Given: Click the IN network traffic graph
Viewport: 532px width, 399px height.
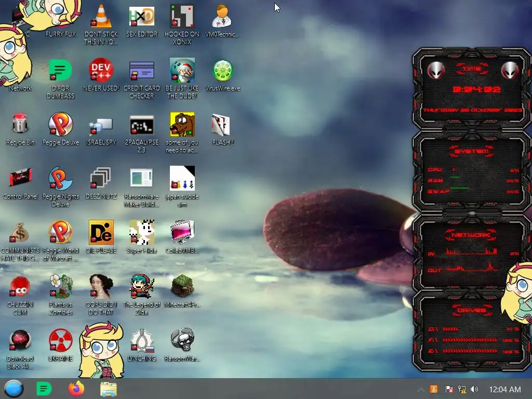Looking at the screenshot, I should pyautogui.click(x=472, y=251).
